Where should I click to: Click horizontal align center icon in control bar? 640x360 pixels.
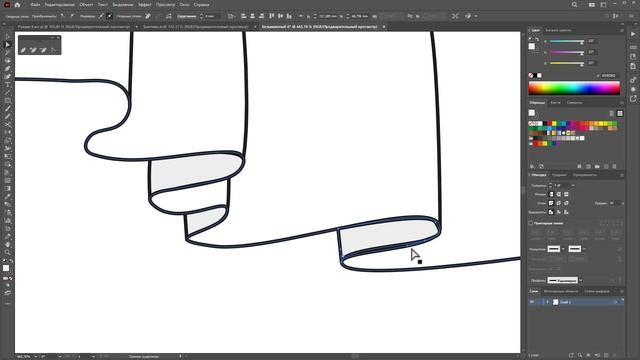pos(253,16)
